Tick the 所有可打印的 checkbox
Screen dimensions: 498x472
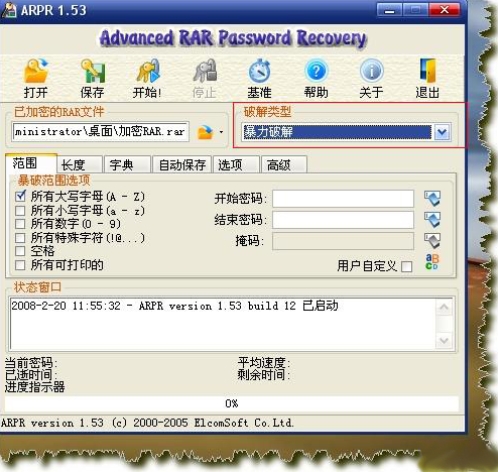point(20,265)
